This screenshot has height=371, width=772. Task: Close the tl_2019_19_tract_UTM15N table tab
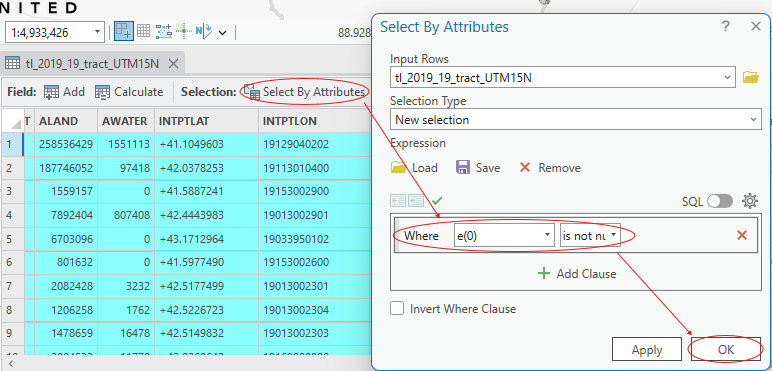click(x=173, y=63)
